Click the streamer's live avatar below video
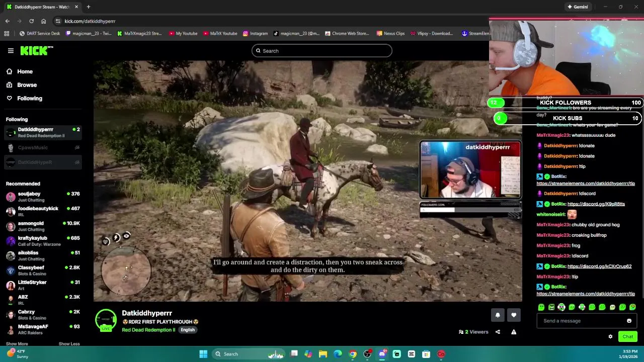The image size is (644, 362). (x=106, y=321)
